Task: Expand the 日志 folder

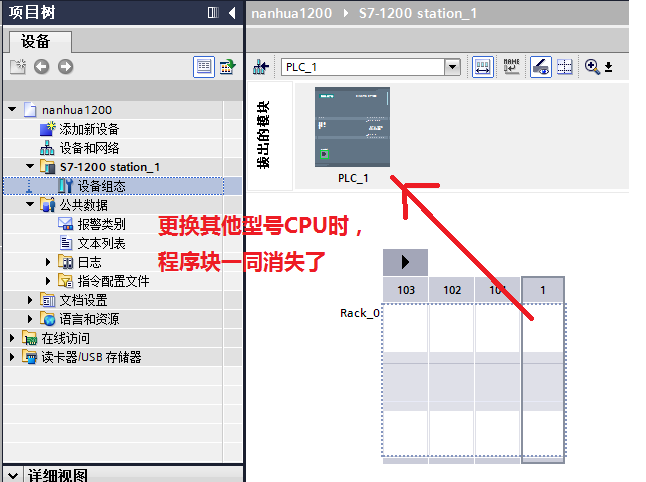Action: click(48, 262)
